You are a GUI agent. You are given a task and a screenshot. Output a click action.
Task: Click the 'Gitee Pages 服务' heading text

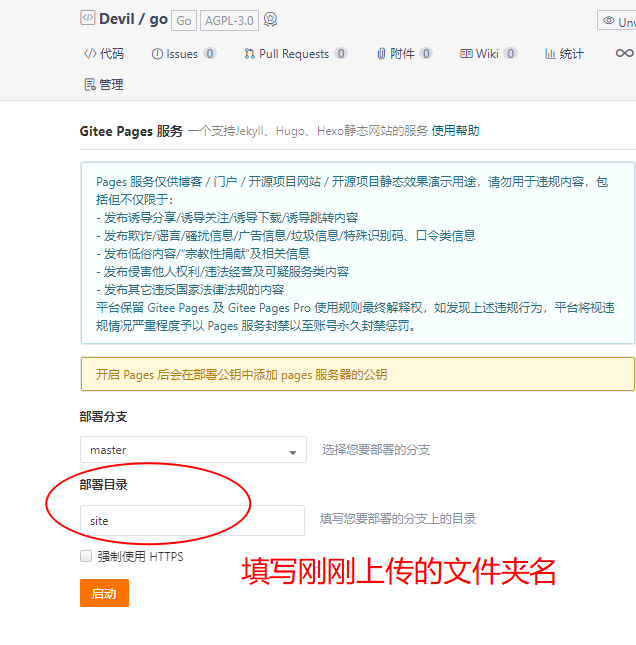[x=131, y=131]
